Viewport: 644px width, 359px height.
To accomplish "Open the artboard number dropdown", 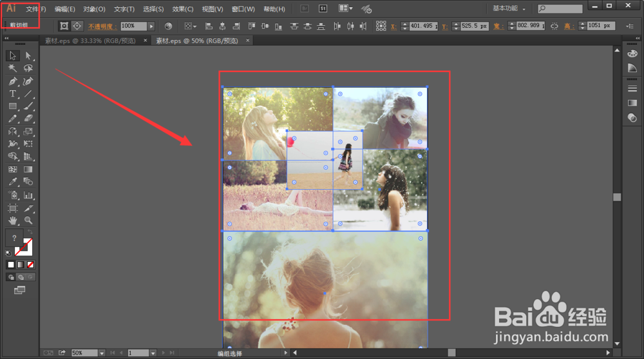I will (153, 353).
